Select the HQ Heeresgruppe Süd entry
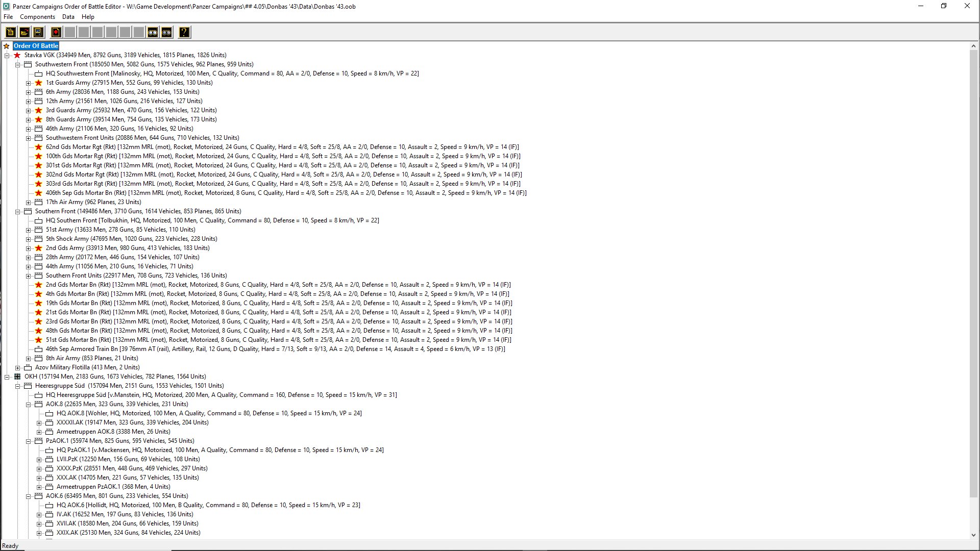Viewport: 980px width, 551px height. [x=221, y=395]
